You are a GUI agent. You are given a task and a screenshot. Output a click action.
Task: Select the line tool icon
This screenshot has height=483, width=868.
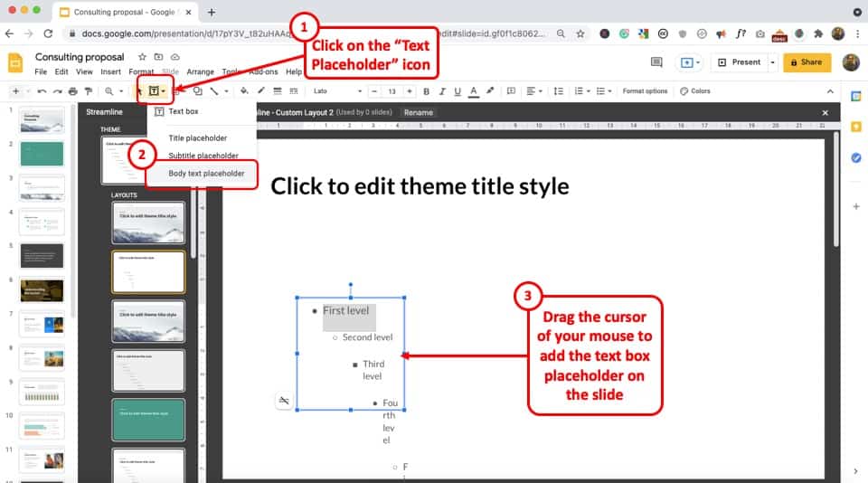point(214,90)
